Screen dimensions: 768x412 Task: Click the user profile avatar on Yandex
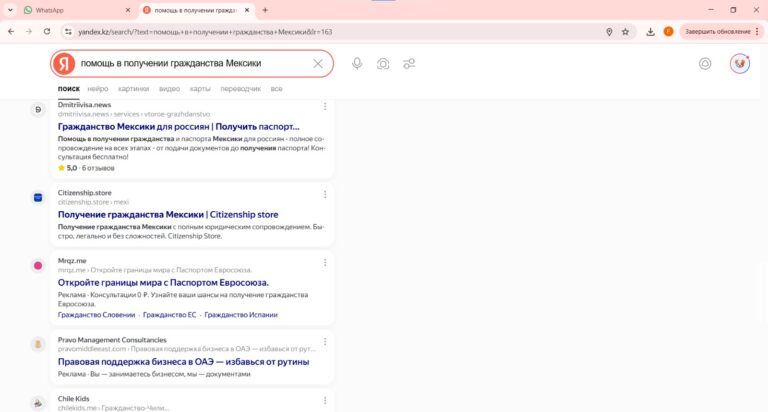coord(740,63)
